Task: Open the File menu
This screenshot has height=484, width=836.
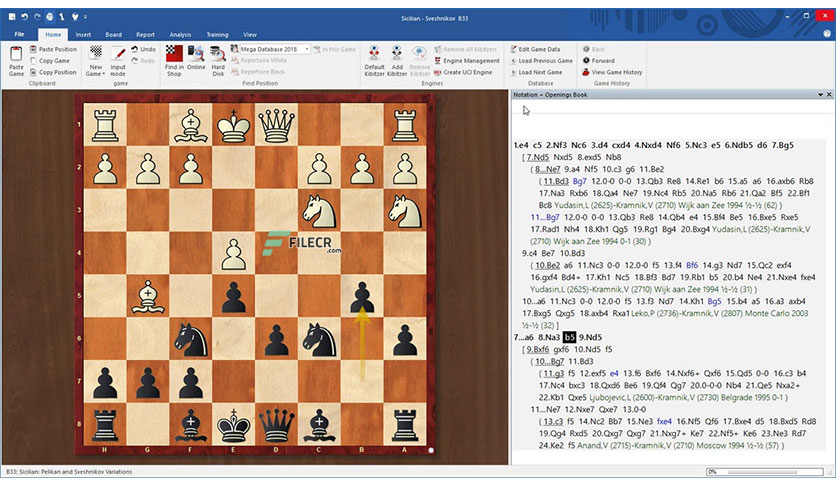Action: (x=19, y=34)
